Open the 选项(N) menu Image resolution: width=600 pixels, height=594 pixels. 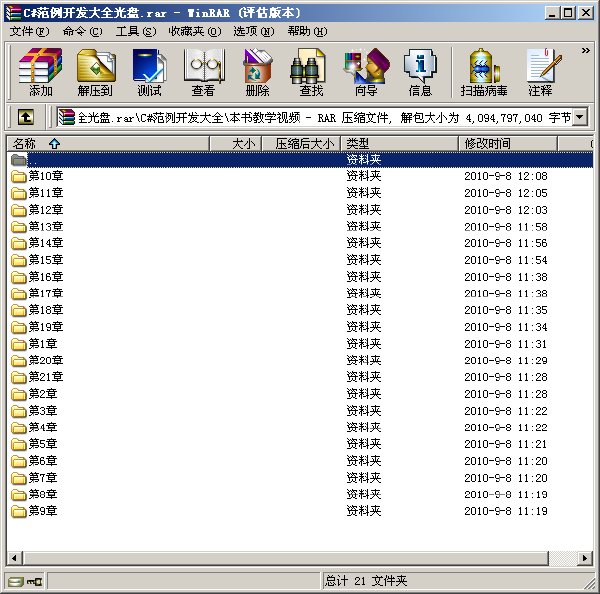click(254, 31)
